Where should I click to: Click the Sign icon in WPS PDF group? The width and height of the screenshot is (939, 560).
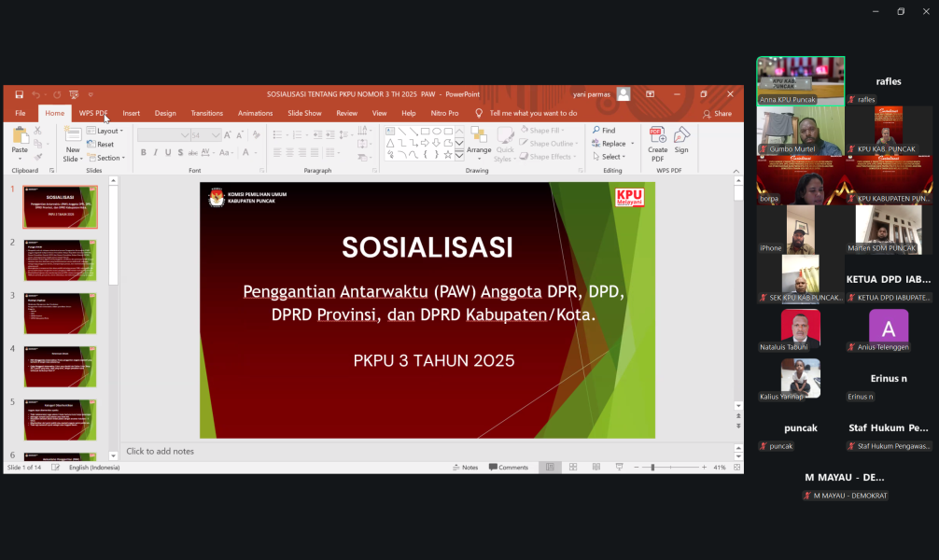click(681, 140)
